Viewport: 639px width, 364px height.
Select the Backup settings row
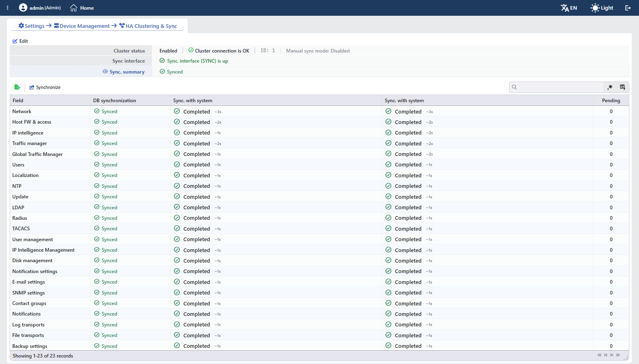coord(319,346)
